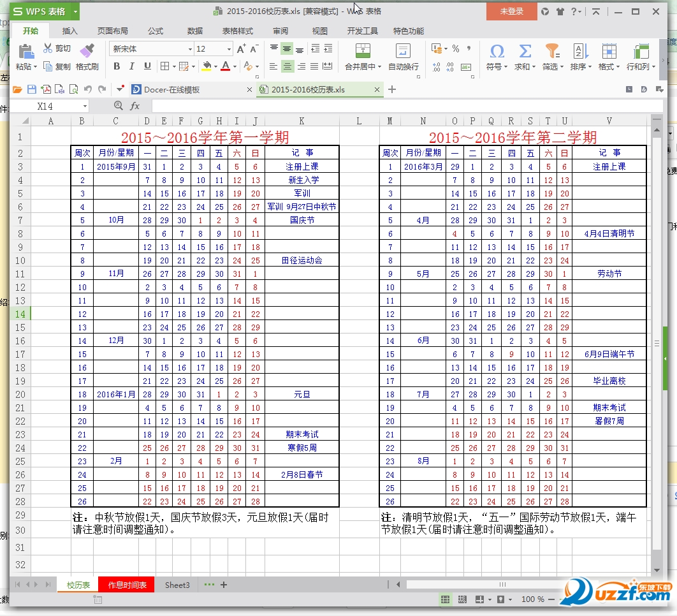Click the redo arrow icon
Screen dimensions: 677x616
click(x=102, y=89)
